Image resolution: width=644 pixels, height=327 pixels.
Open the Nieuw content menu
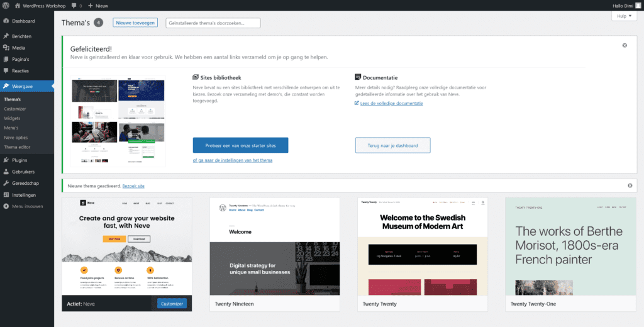pyautogui.click(x=97, y=6)
